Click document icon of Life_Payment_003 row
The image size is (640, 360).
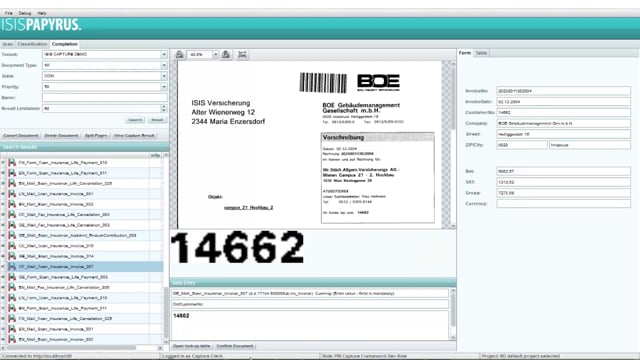click(12, 277)
